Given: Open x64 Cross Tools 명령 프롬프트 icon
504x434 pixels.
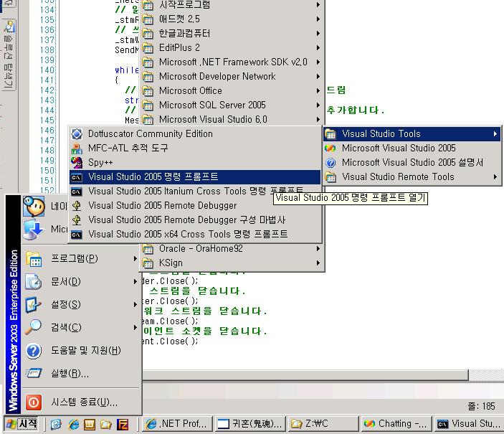Looking at the screenshot, I should [77, 235].
